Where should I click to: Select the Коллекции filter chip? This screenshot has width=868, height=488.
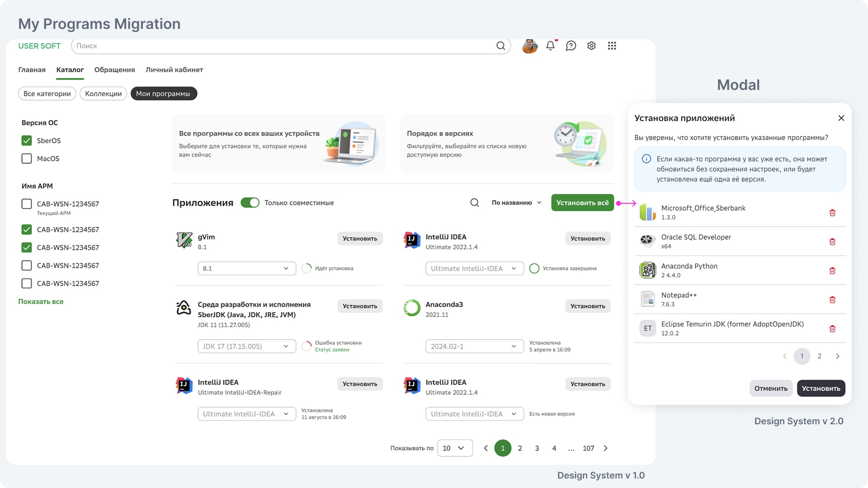[103, 94]
